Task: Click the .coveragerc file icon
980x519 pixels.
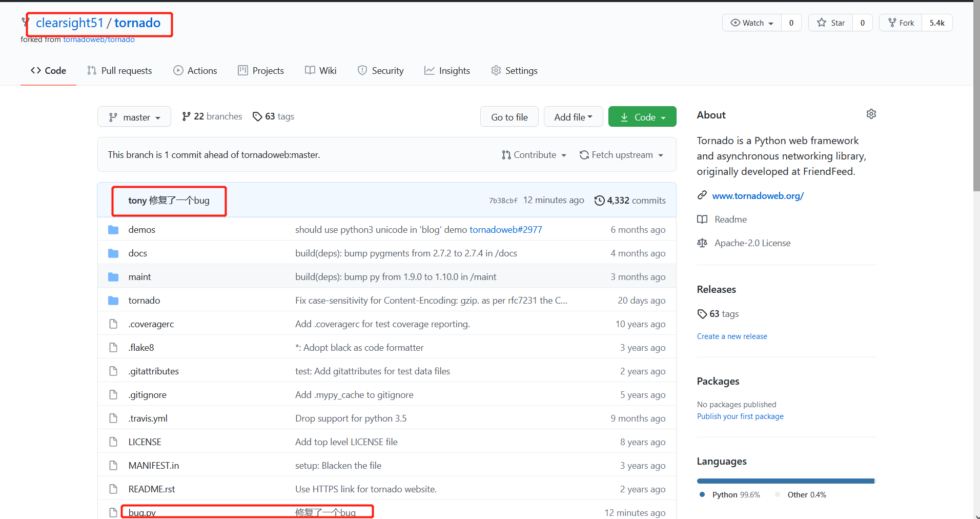Action: tap(113, 324)
